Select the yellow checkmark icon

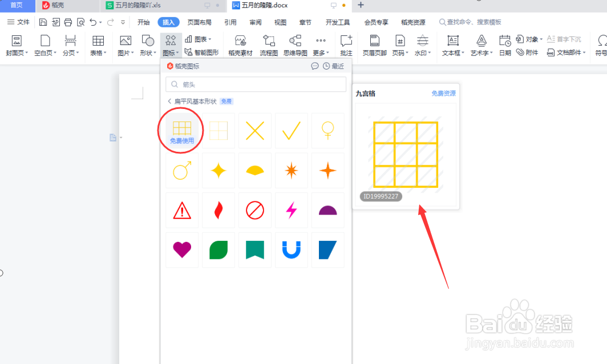pyautogui.click(x=291, y=131)
